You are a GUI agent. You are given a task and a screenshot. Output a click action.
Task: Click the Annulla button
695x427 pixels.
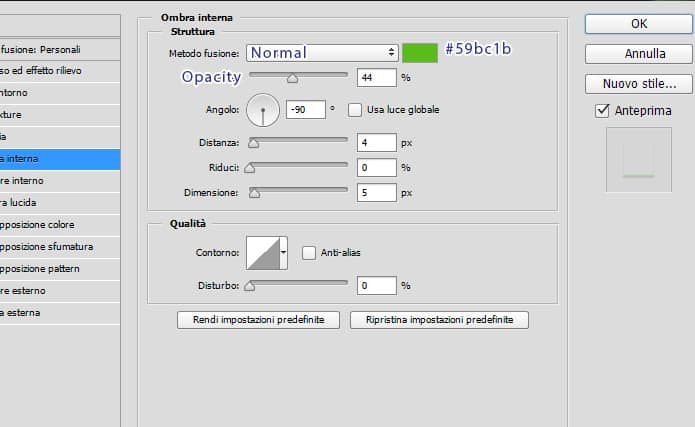639,54
